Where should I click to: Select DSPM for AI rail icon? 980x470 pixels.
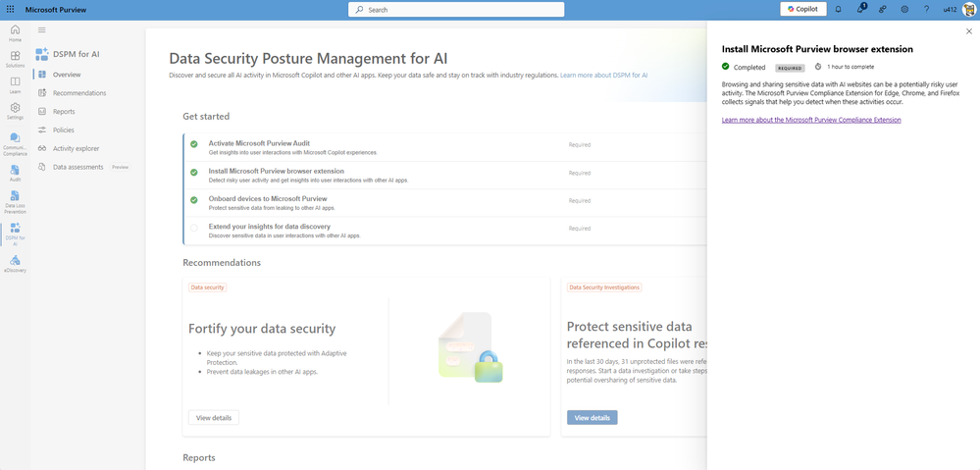(15, 235)
